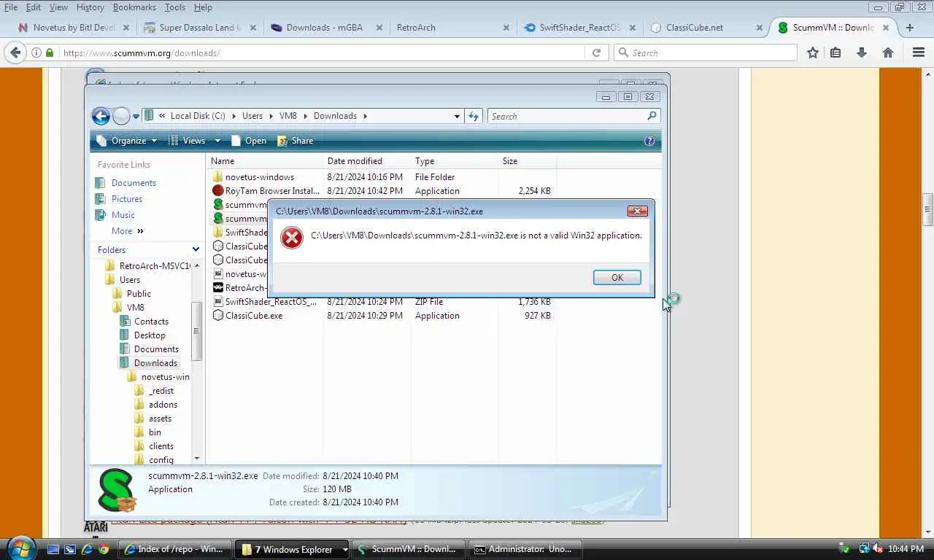
Task: Select RetroArch-MSVC folder in tree
Action: [x=147, y=266]
